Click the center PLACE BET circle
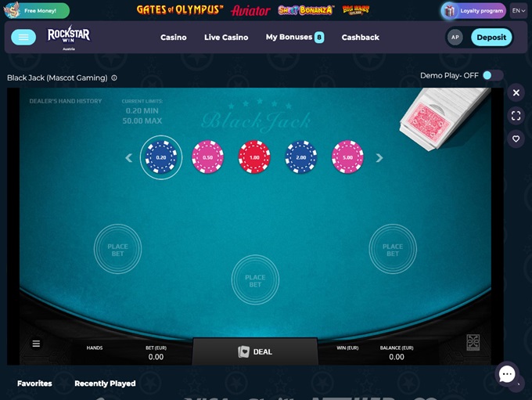This screenshot has width=532, height=400. (255, 280)
